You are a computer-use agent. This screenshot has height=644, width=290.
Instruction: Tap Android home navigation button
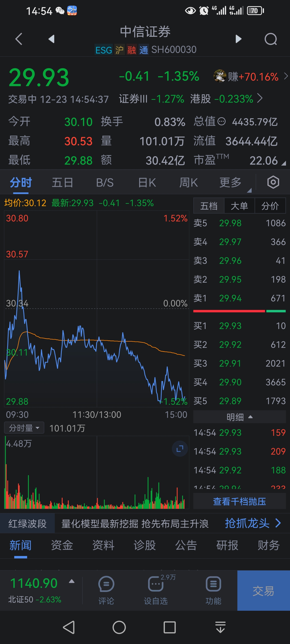click(119, 627)
